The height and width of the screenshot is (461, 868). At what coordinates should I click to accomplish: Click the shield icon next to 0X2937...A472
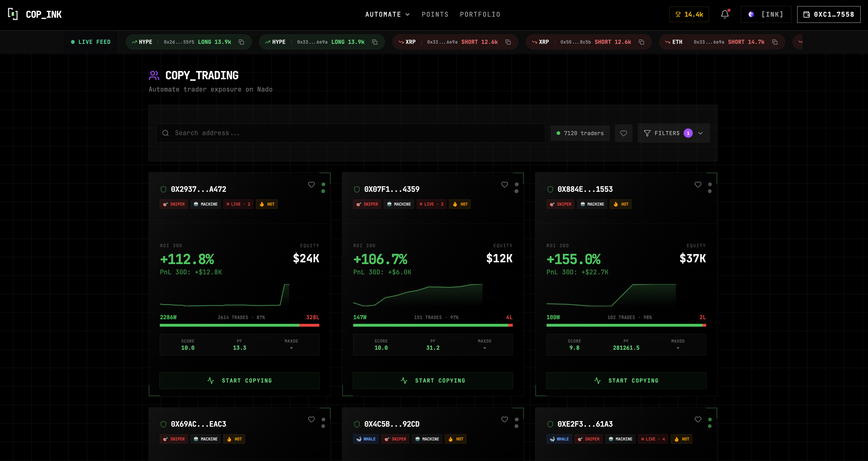click(x=163, y=189)
